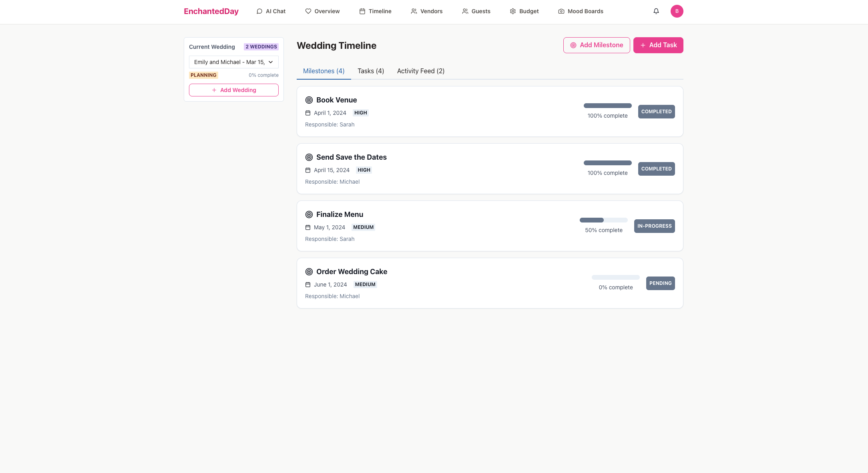
Task: Open the AI Chat page
Action: click(x=271, y=11)
